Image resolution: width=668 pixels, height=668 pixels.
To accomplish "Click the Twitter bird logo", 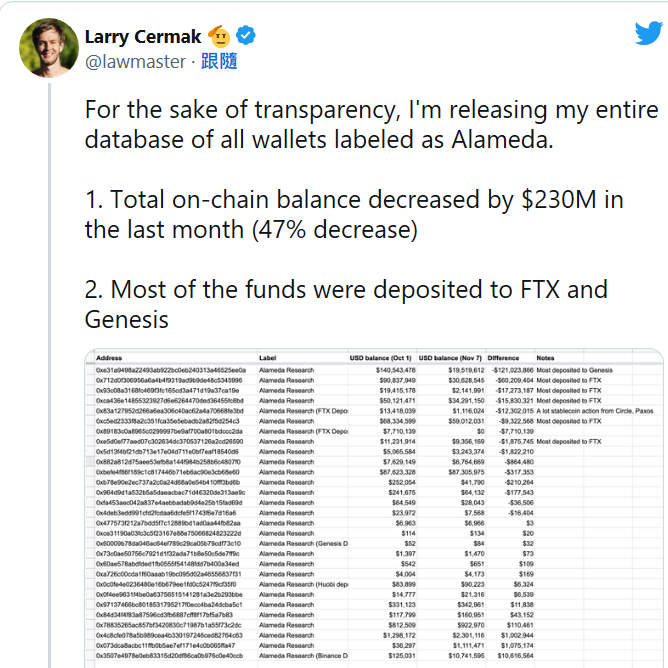I will (647, 34).
